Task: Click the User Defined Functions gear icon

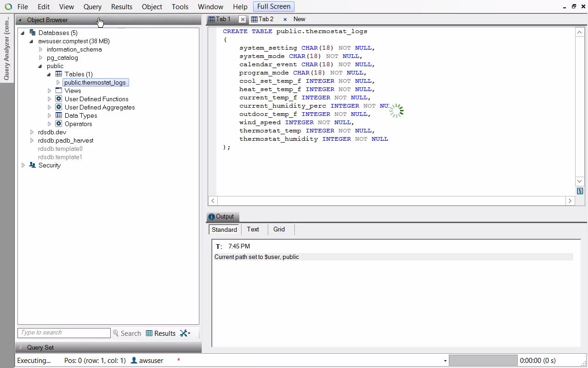Action: [59, 99]
